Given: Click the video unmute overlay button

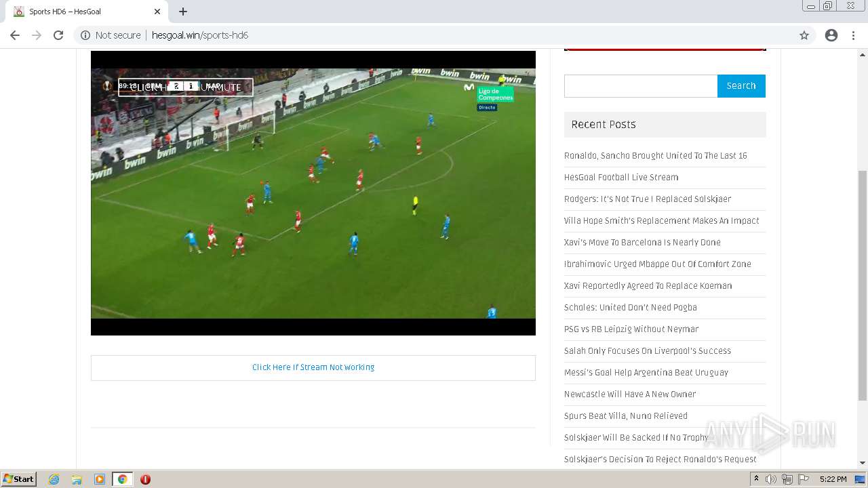Looking at the screenshot, I should 186,87.
